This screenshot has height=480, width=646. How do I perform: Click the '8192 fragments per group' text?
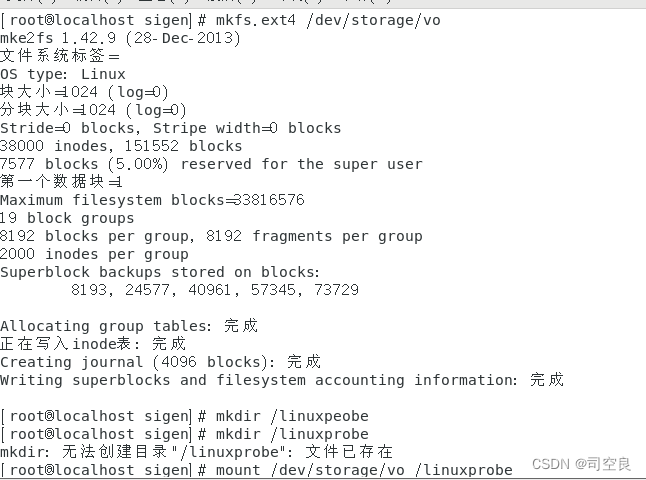pos(314,236)
